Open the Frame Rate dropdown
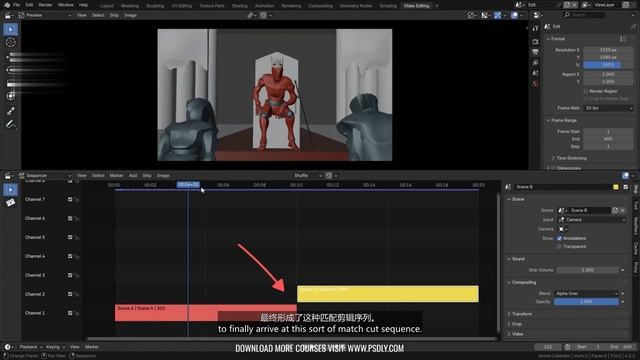This screenshot has height=360, width=640. pos(608,108)
